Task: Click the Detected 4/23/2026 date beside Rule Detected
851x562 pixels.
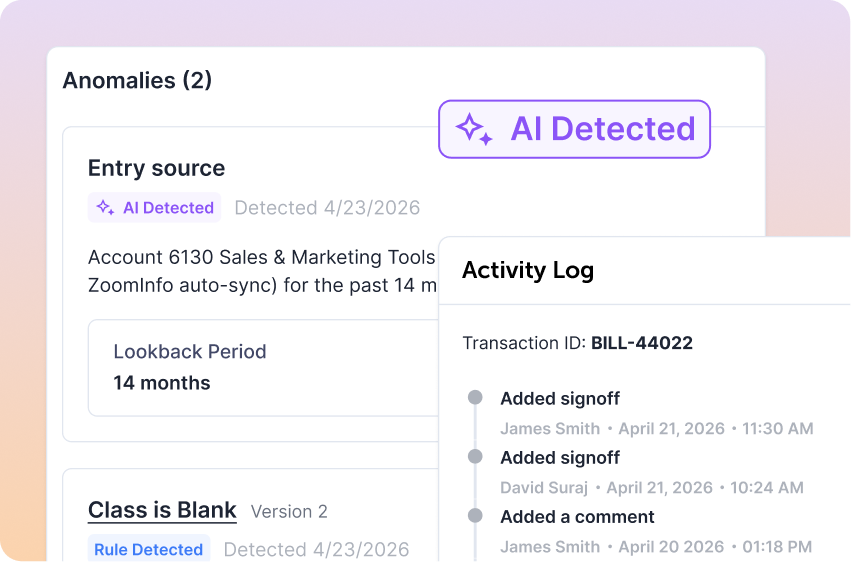Action: (x=316, y=550)
